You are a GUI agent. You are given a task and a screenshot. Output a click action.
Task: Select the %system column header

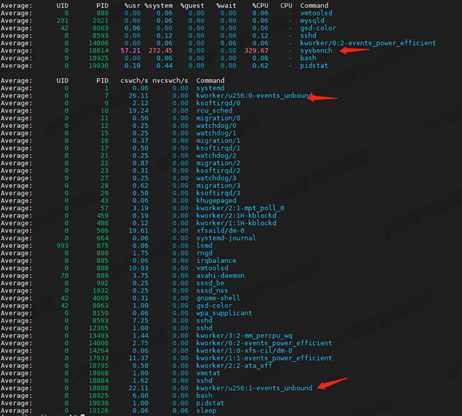point(158,6)
